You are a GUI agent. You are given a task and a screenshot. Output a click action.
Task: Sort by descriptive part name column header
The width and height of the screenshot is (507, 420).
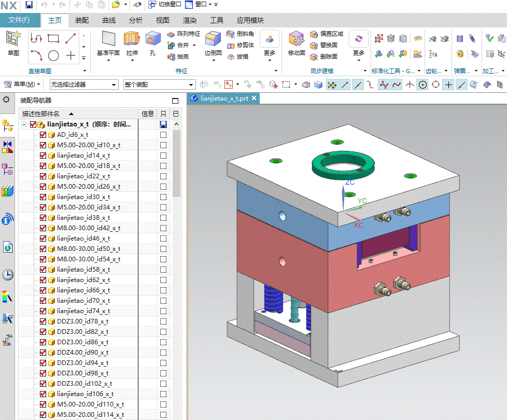coord(79,114)
